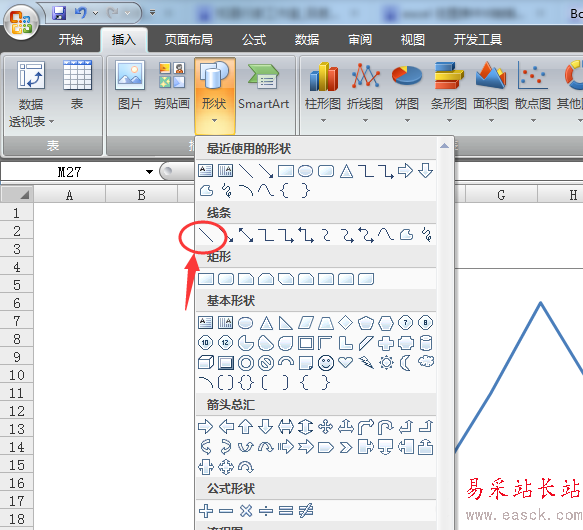Select the diamond shape in 基本形状
The image size is (583, 530).
346,322
